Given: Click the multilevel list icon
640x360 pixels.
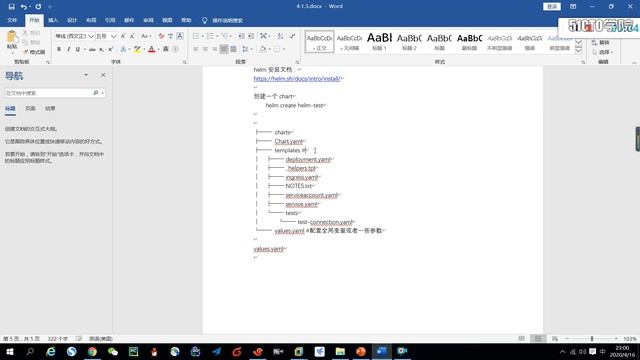Looking at the screenshot, I should [x=226, y=36].
